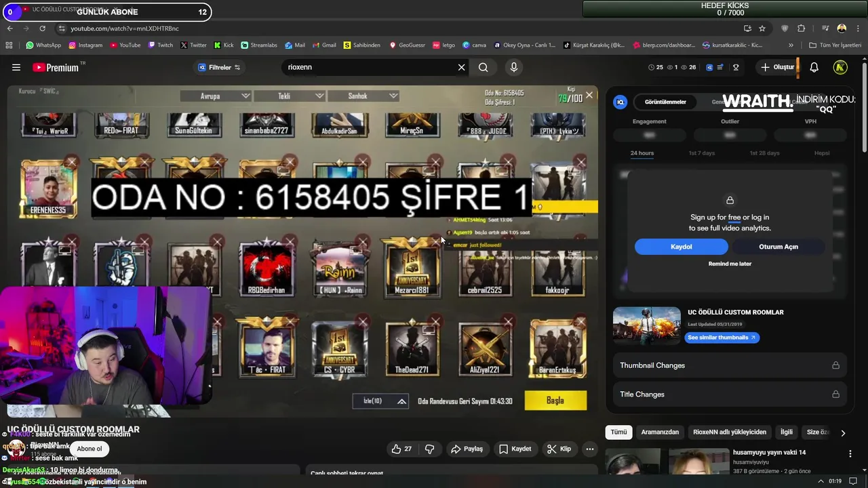Open the Chrome extensions puzzle menu
868x488 pixels.
[802, 28]
